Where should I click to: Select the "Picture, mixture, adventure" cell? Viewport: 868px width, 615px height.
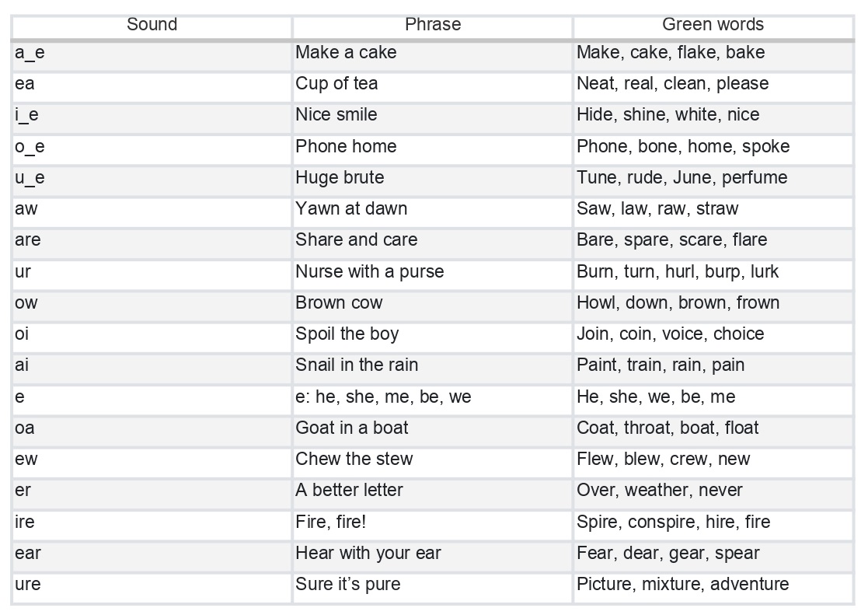point(713,585)
